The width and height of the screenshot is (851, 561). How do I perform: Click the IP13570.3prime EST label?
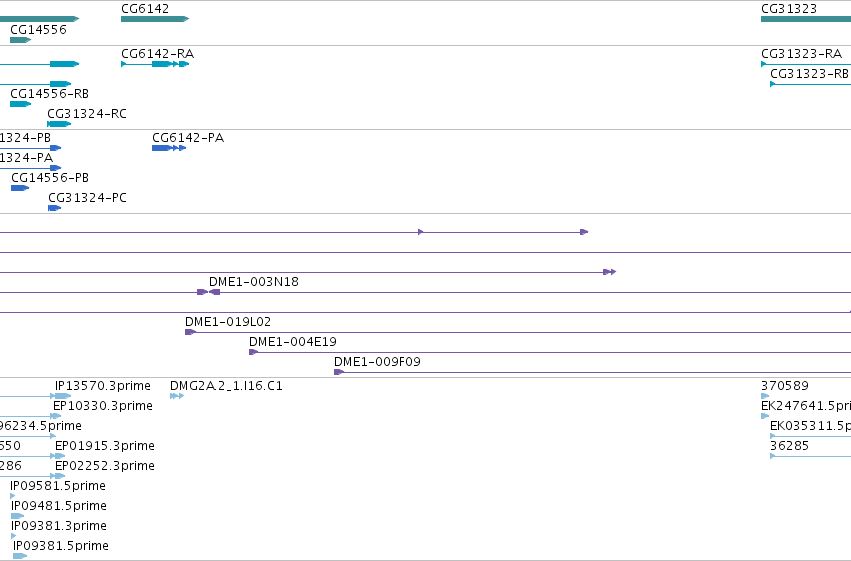click(x=103, y=386)
